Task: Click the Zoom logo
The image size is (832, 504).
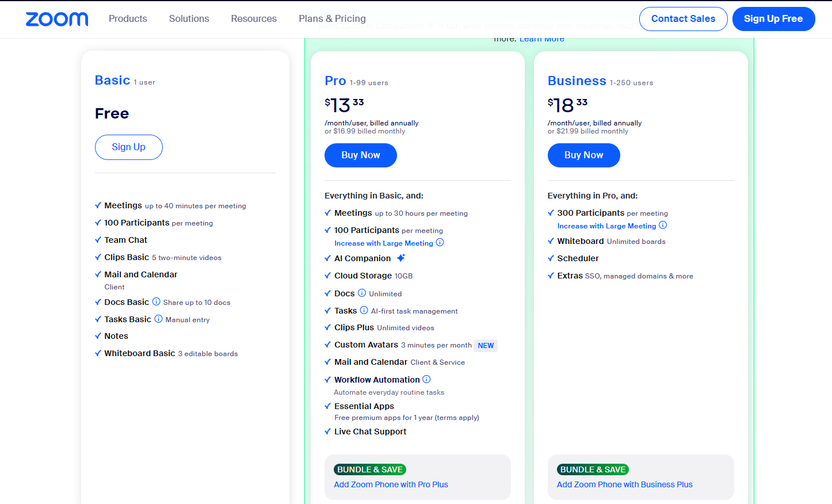Action: tap(57, 19)
